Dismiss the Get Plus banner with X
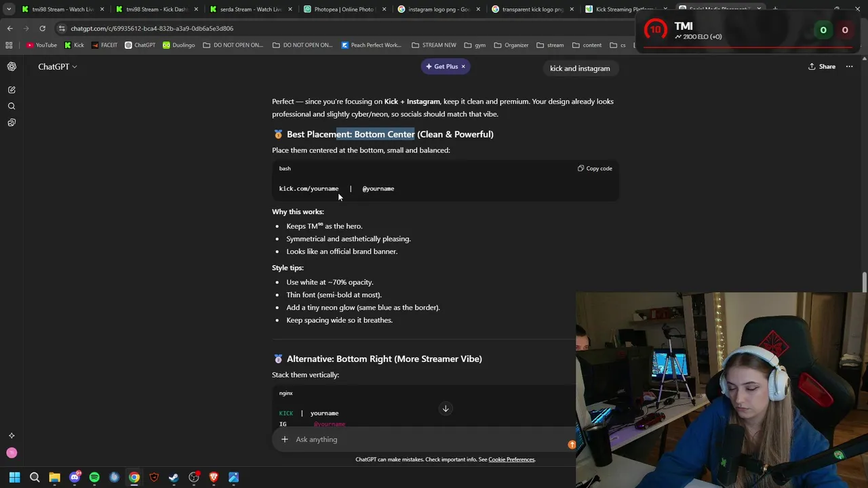The image size is (868, 488). pyautogui.click(x=464, y=66)
